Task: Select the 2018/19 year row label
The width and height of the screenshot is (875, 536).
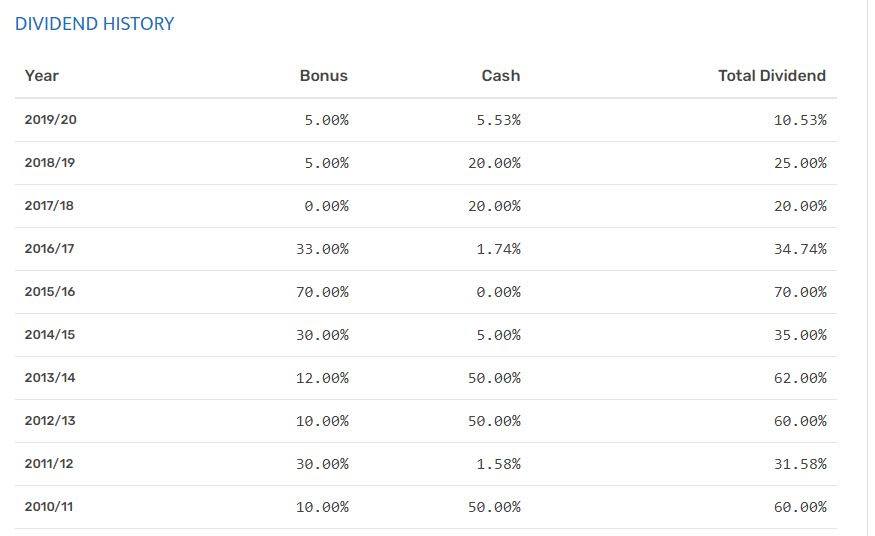Action: (x=50, y=163)
